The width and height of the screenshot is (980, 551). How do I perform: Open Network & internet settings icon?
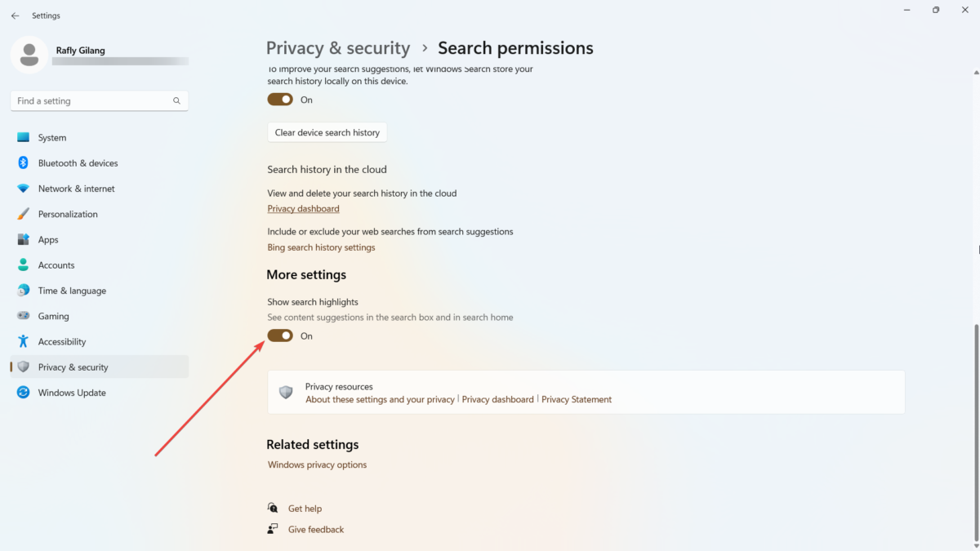pyautogui.click(x=24, y=189)
